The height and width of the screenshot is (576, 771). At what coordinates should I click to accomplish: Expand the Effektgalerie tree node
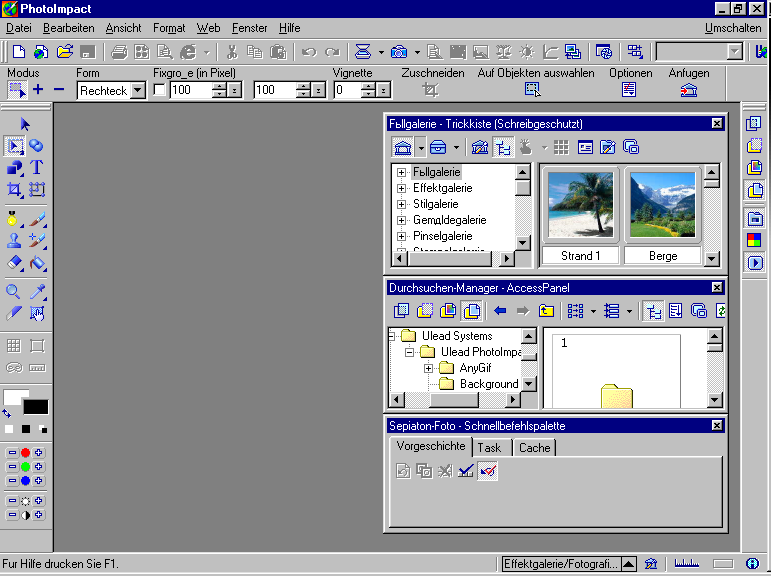(x=402, y=188)
